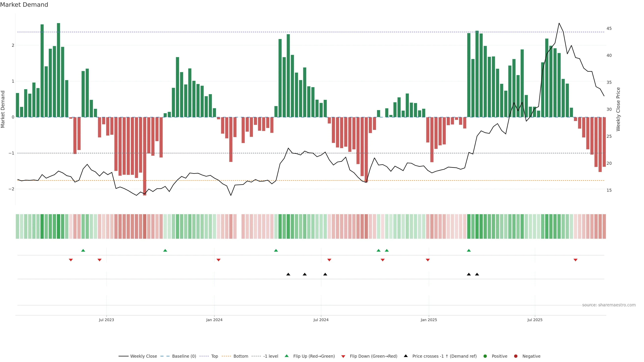Click the Market Demand chart title
This screenshot has width=644, height=362.
[x=24, y=5]
